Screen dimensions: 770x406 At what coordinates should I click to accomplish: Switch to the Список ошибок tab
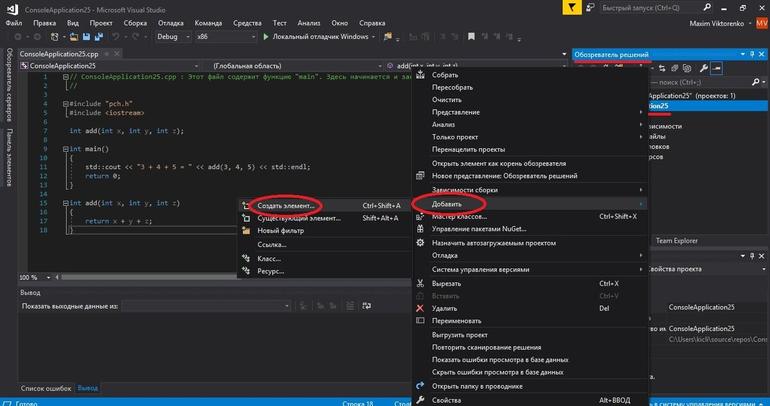(x=46, y=388)
